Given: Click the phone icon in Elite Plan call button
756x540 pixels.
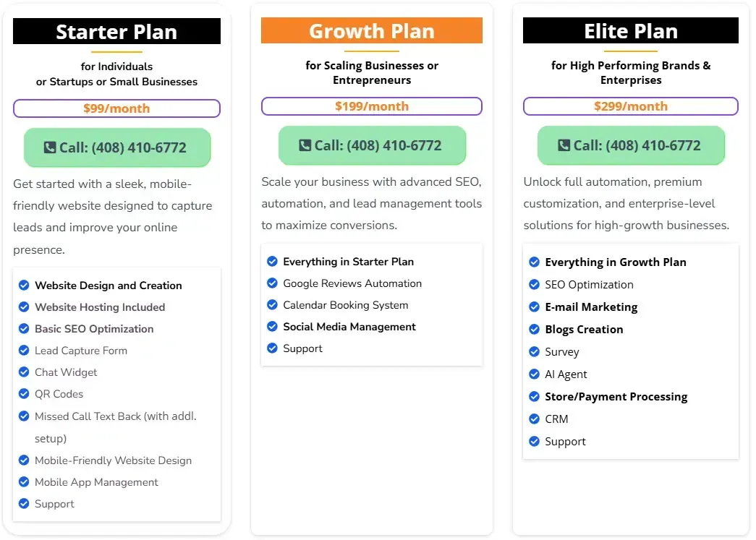Looking at the screenshot, I should pyautogui.click(x=564, y=145).
